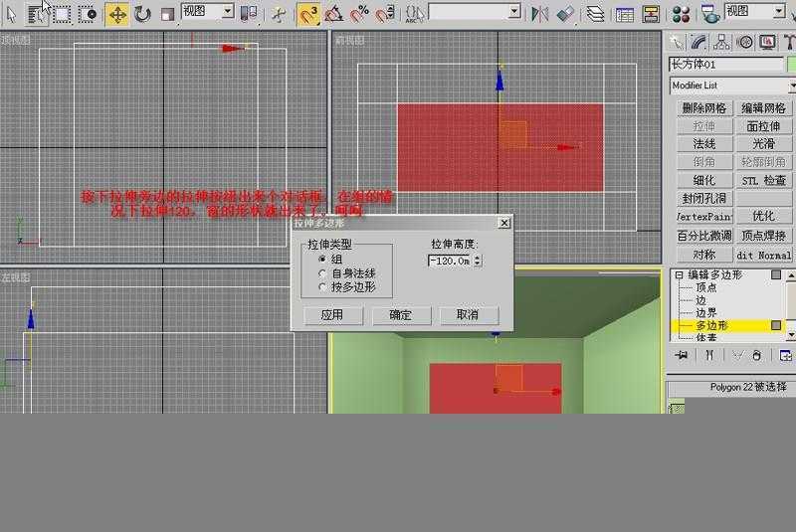Click the Render Scene teapot icon
The height and width of the screenshot is (532, 796).
point(710,14)
